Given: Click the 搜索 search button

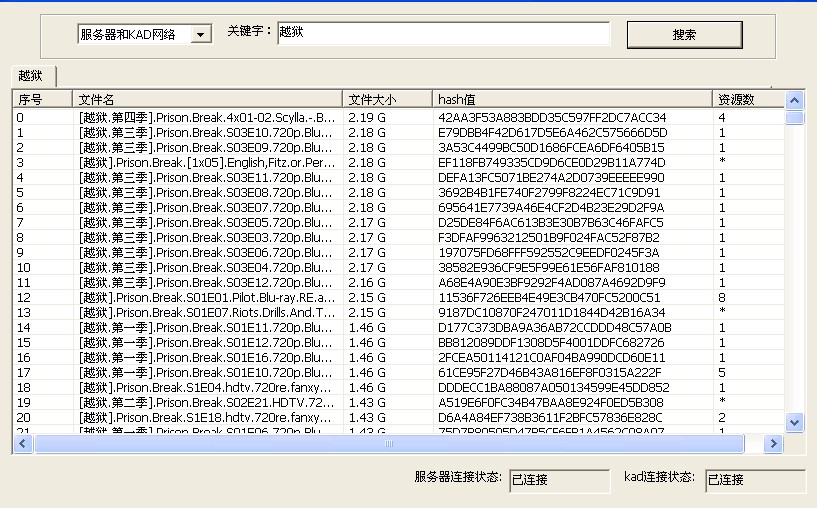Looking at the screenshot, I should pyautogui.click(x=684, y=35).
